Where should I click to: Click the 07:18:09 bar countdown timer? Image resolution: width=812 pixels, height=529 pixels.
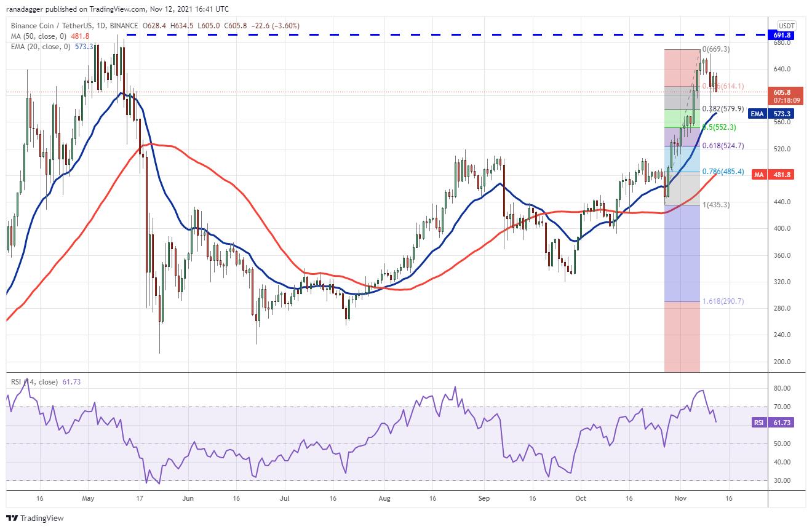point(787,99)
